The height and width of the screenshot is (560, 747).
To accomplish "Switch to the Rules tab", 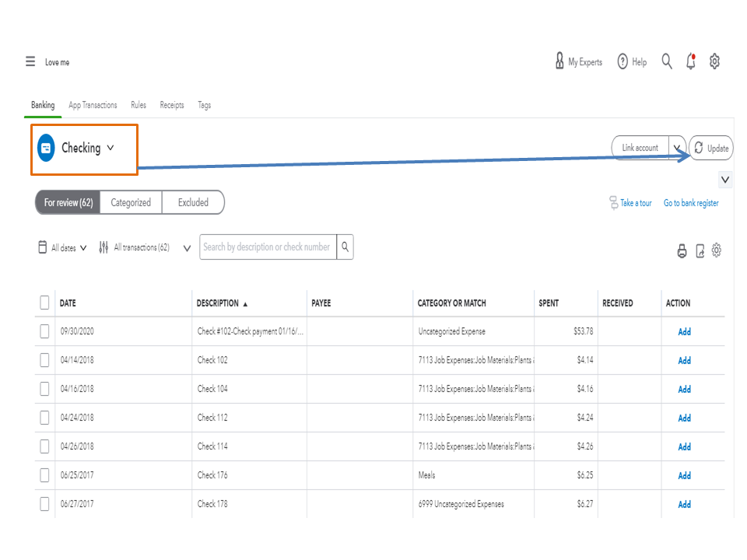I will (139, 105).
